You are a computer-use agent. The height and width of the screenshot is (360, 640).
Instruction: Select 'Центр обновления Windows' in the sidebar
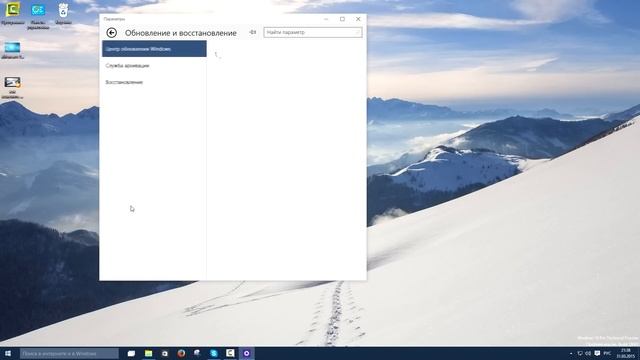[154, 49]
